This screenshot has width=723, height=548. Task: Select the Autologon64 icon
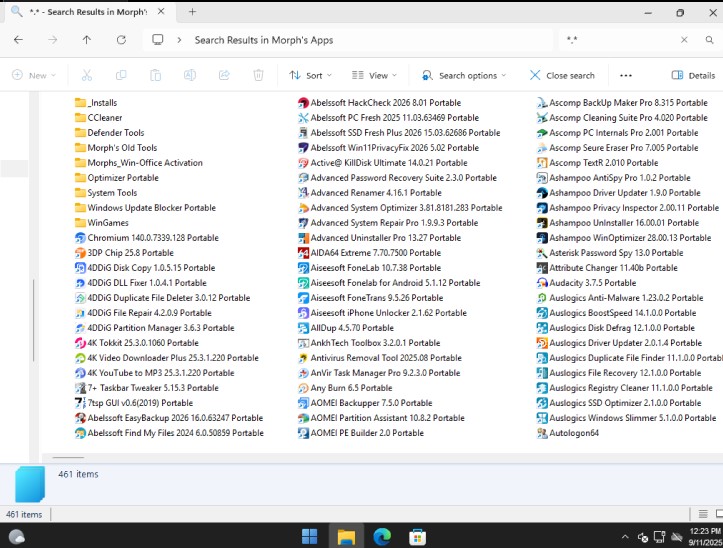point(542,433)
